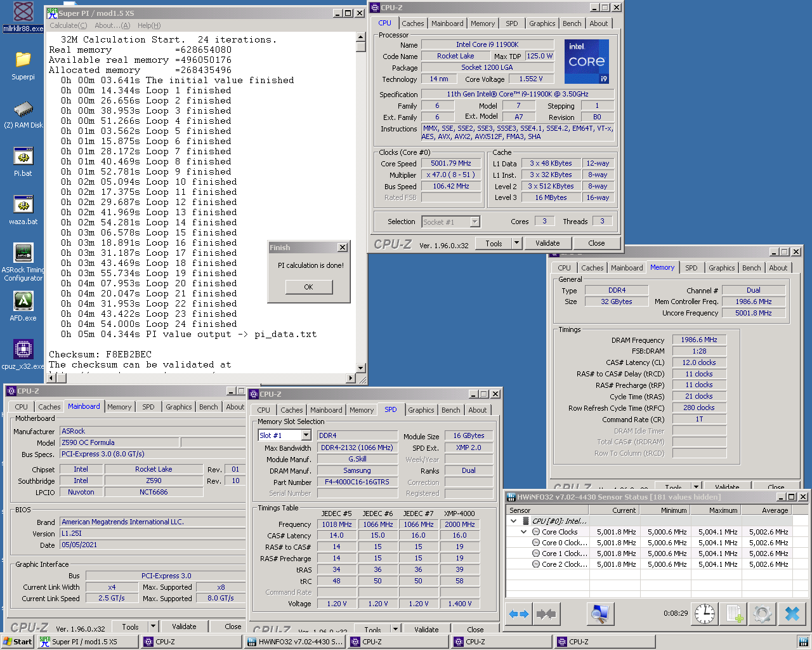This screenshot has width=812, height=650.
Task: Click HWiNFO collapse gray arrows icon
Action: tap(546, 614)
